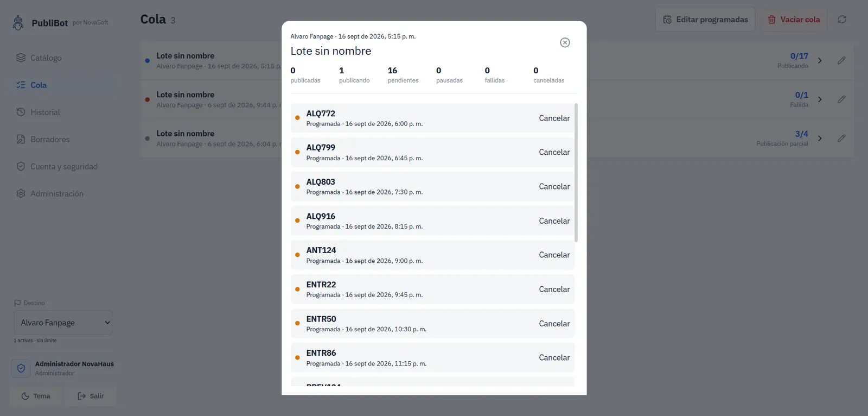The image size is (868, 416).
Task: Click the Cuenta y seguridad shield icon
Action: 21,166
